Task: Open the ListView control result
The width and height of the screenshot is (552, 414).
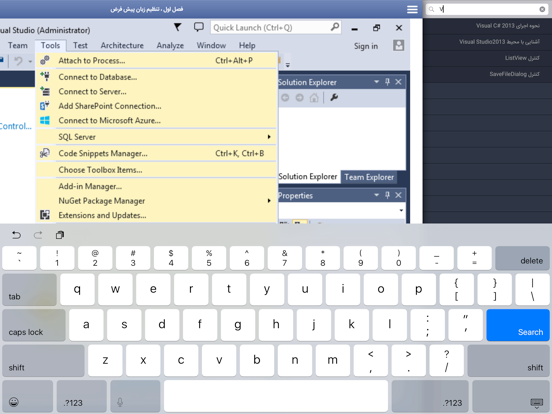Action: (x=488, y=58)
